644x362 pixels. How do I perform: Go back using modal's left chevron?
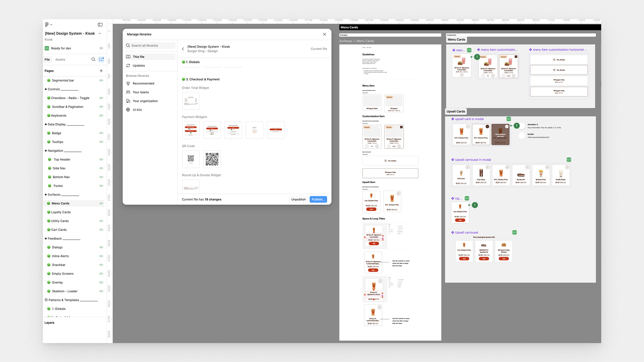[183, 49]
